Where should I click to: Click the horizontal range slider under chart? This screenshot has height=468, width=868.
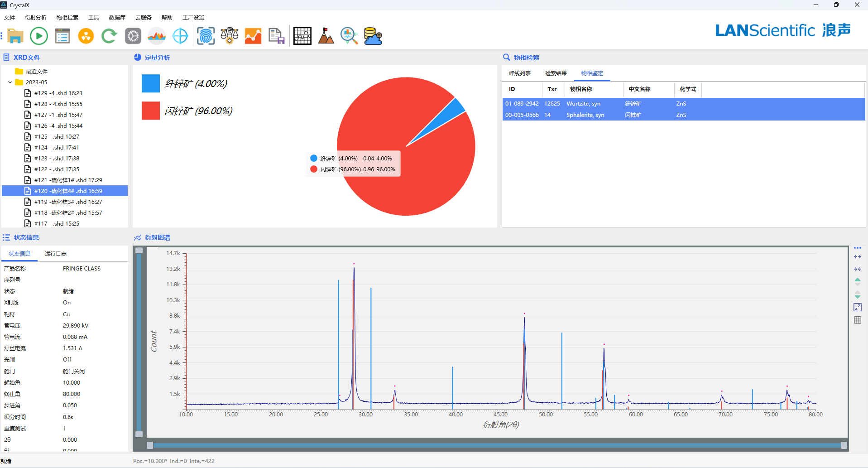coord(497,445)
